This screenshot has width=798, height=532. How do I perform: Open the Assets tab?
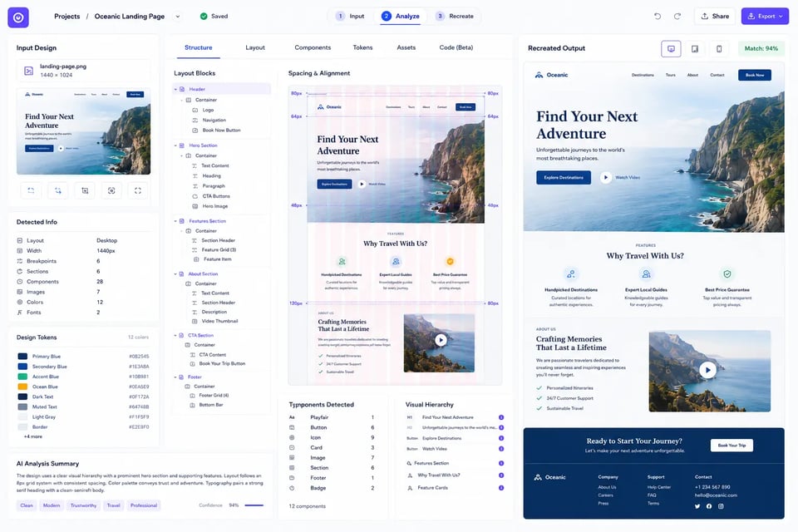pos(406,47)
